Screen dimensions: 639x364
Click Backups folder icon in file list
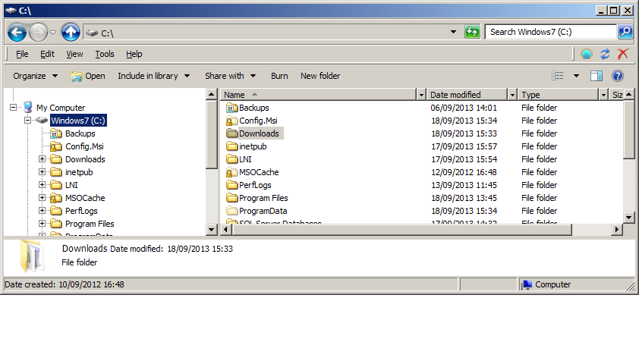(232, 108)
